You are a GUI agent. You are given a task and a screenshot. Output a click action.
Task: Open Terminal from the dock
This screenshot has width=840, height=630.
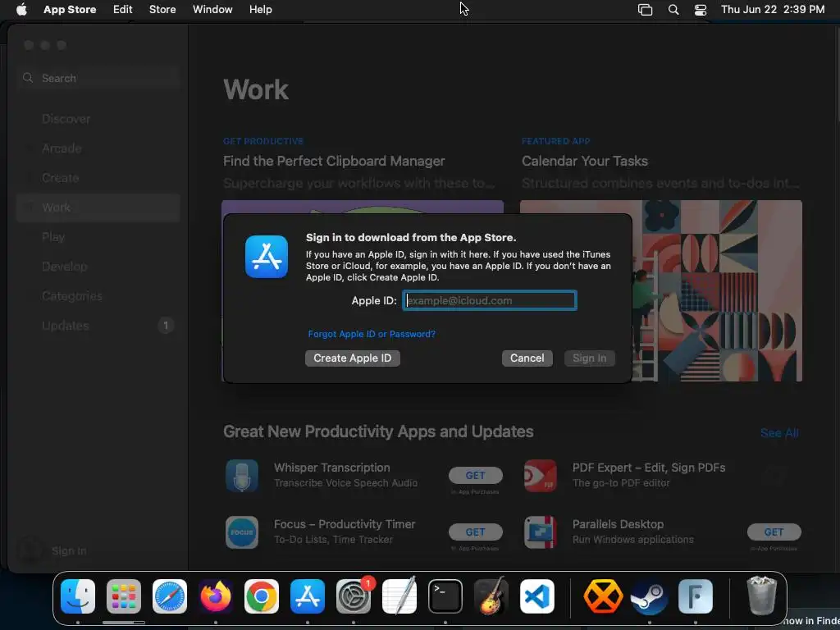[445, 596]
